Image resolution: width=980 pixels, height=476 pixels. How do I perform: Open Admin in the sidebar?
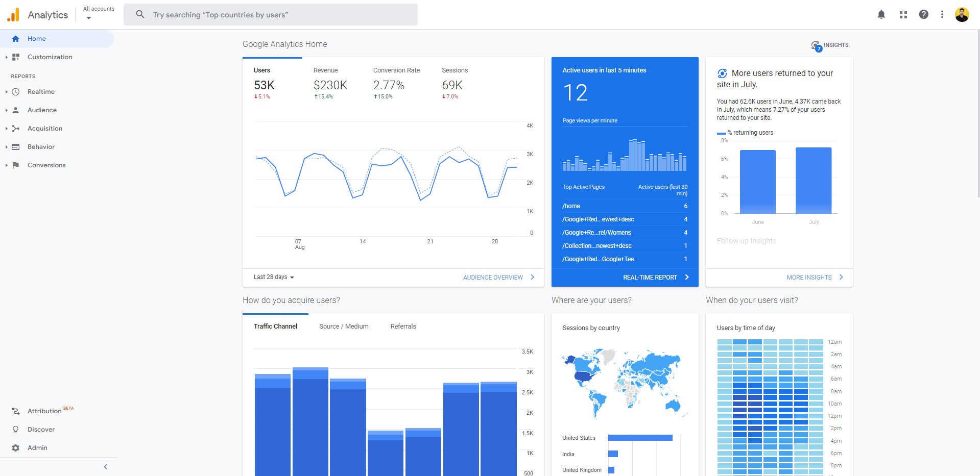[57, 448]
